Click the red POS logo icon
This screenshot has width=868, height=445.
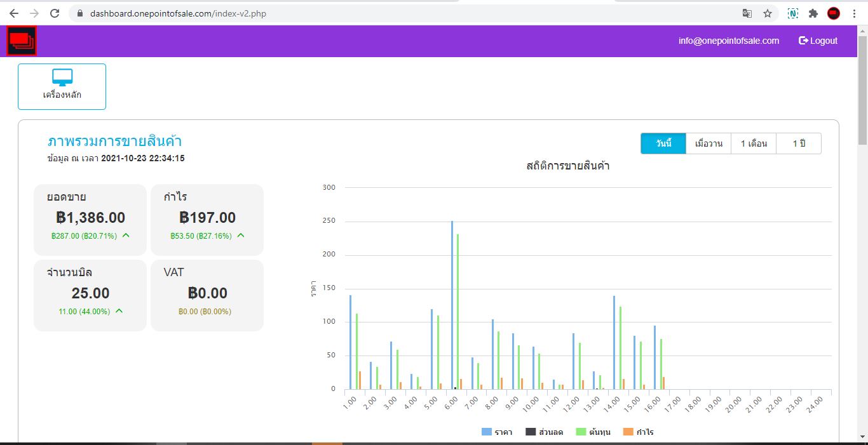pos(22,41)
